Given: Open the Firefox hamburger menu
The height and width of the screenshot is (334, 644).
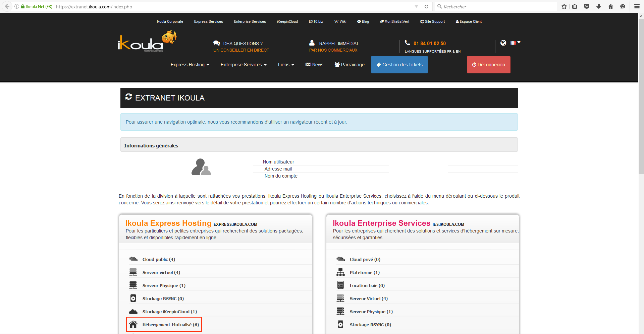Looking at the screenshot, I should 637,6.
